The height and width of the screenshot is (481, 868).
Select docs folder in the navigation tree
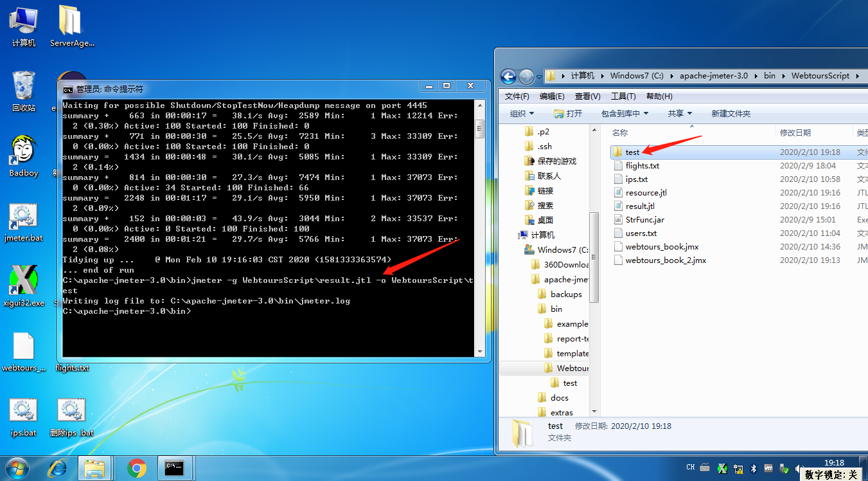pyautogui.click(x=560, y=398)
